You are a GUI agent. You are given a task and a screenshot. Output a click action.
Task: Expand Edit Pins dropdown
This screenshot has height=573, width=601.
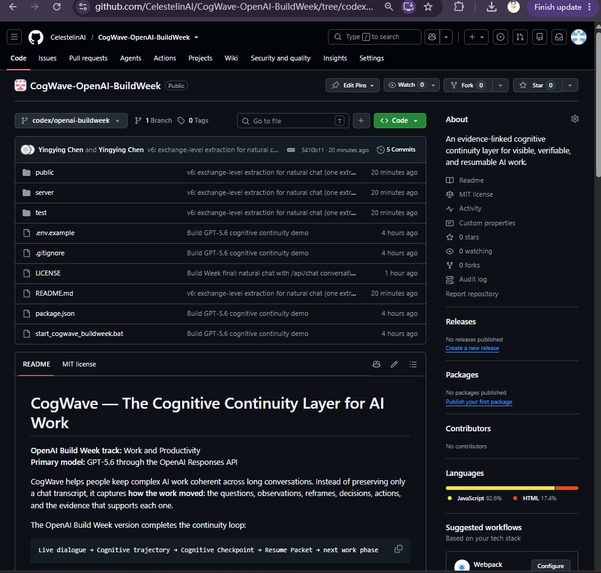click(x=352, y=85)
